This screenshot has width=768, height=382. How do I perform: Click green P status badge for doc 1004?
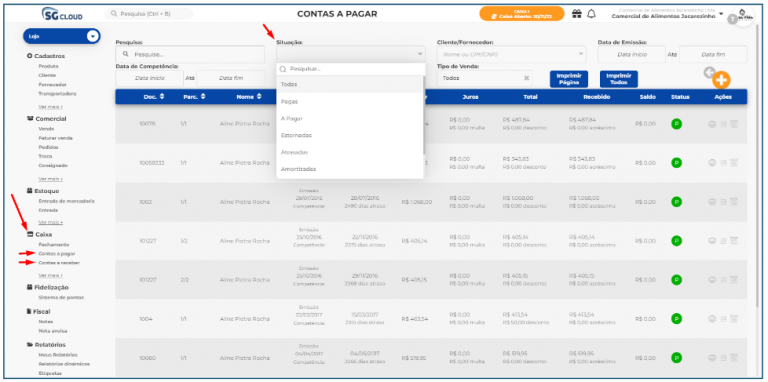[x=676, y=319]
